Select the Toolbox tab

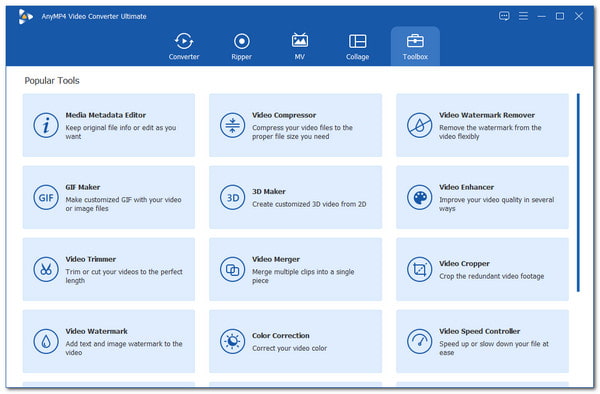(x=415, y=46)
